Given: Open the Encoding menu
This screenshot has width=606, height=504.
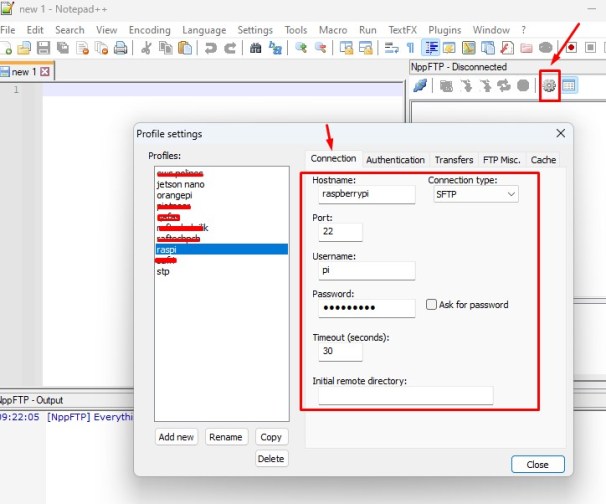Looking at the screenshot, I should click(150, 30).
